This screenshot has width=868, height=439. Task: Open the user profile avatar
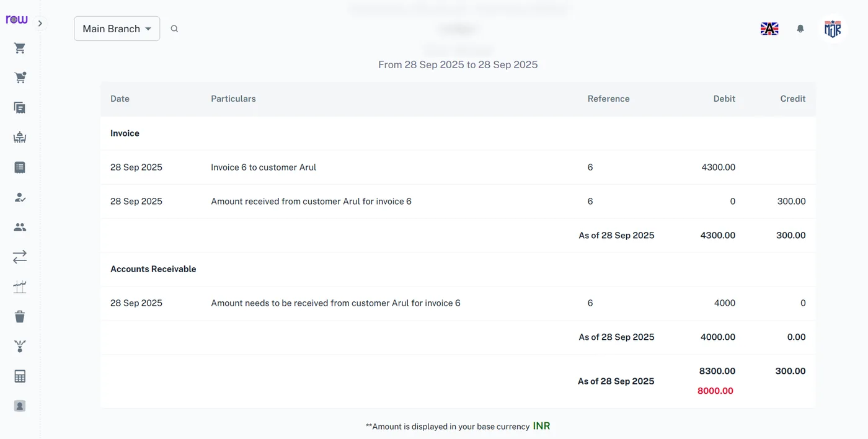point(833,29)
